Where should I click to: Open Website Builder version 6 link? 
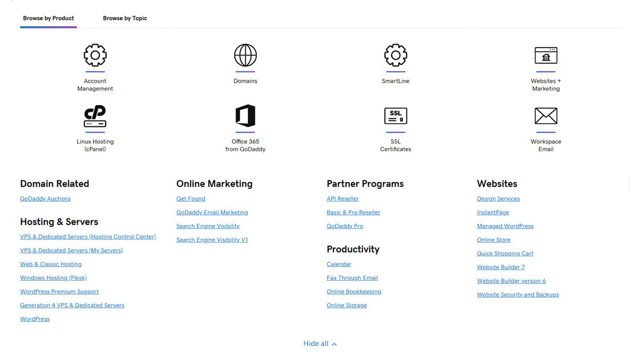[512, 282]
